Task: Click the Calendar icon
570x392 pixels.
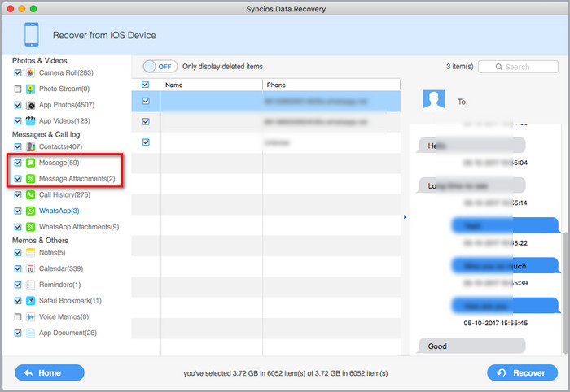Action: click(31, 268)
